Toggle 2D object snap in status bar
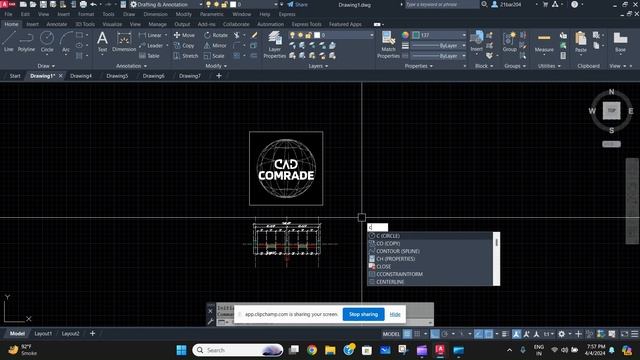 (x=489, y=334)
